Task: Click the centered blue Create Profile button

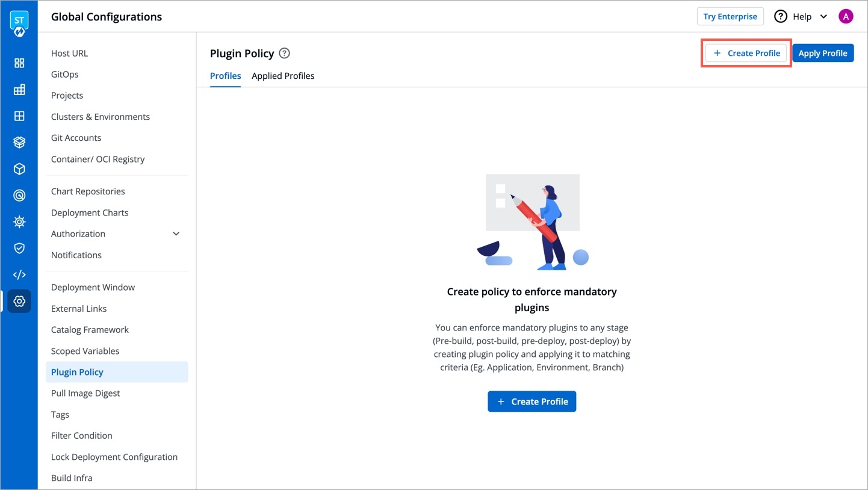Action: [532, 402]
